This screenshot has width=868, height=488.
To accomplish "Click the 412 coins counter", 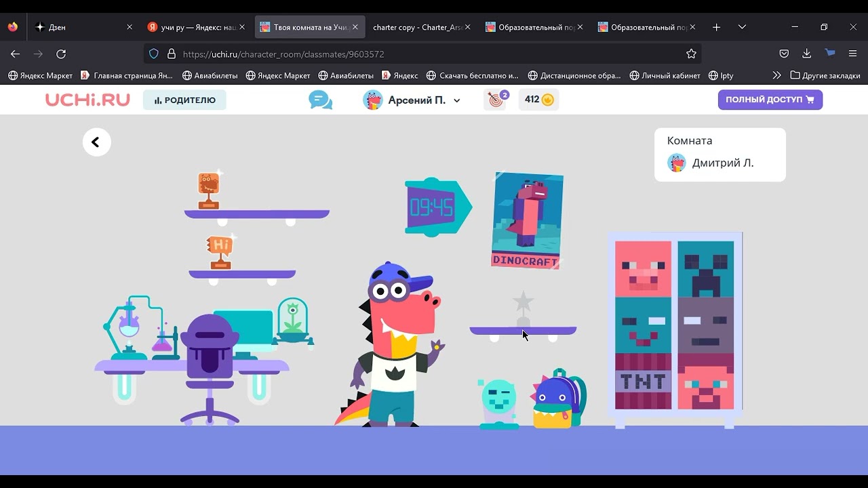I will pos(538,100).
